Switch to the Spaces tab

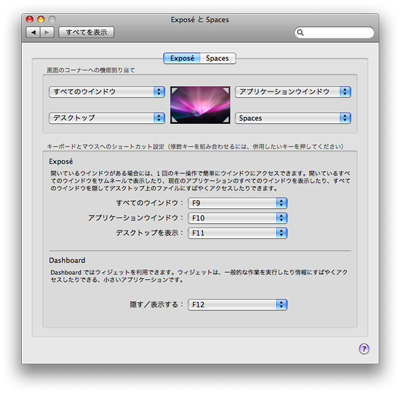(218, 58)
